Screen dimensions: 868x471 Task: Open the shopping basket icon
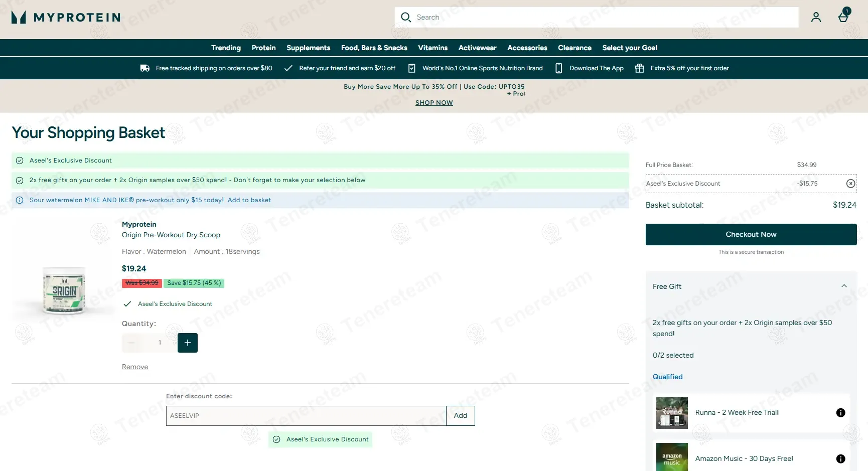tap(843, 17)
